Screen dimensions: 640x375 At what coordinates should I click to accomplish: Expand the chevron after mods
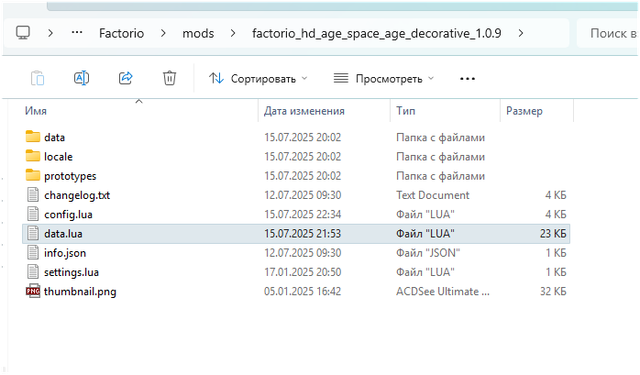click(233, 33)
